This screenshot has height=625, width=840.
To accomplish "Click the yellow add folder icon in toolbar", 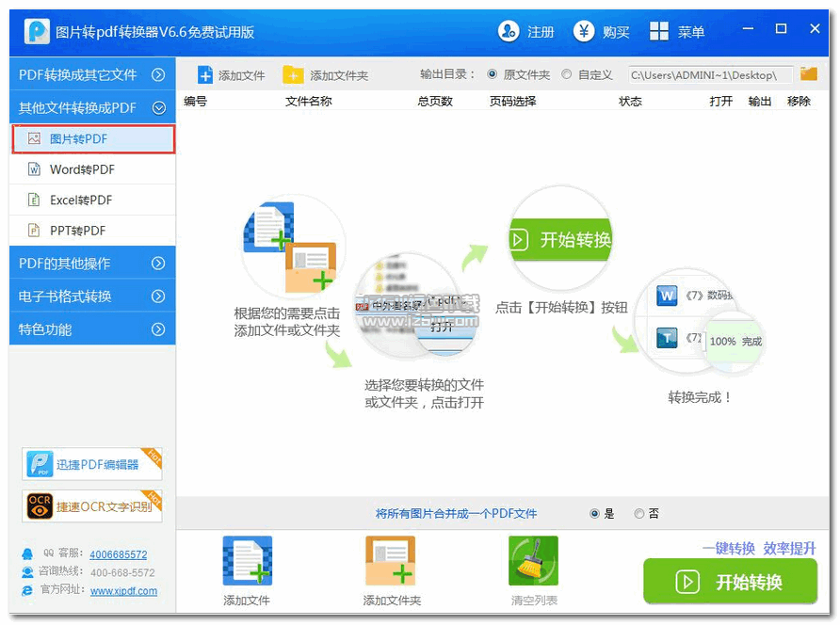I will click(293, 75).
